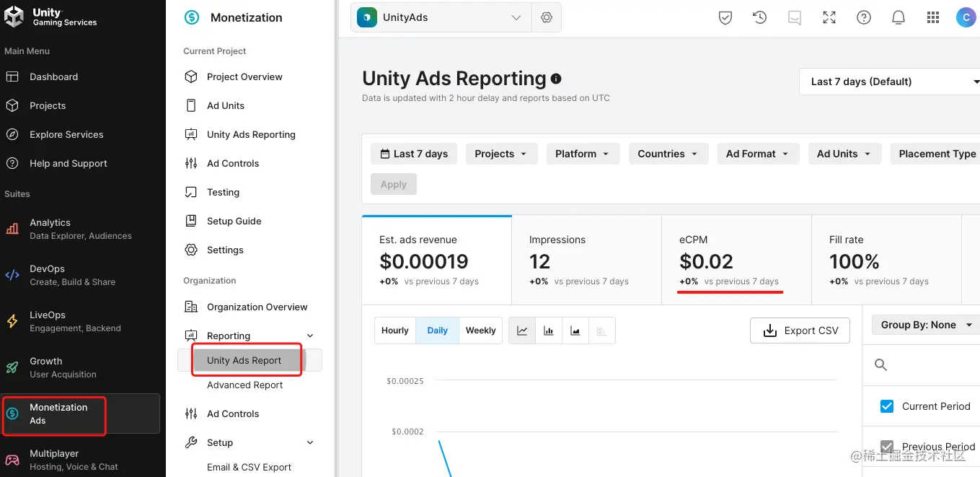Expand the Ad Format dropdown
Image resolution: width=980 pixels, height=477 pixels.
758,153
